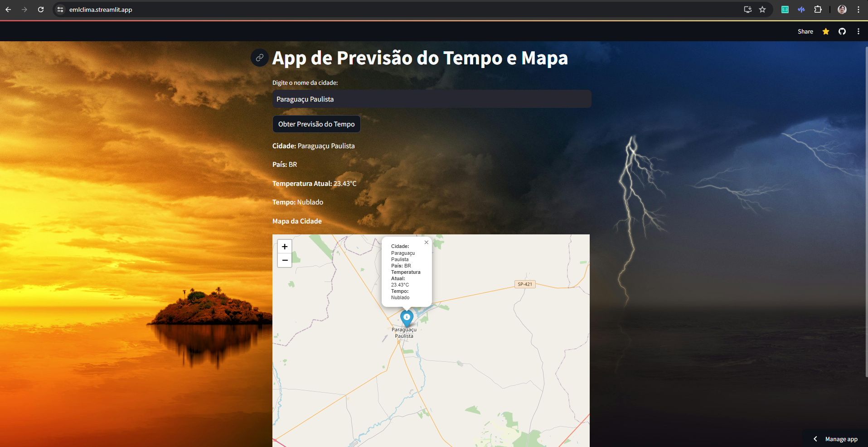Click the SP-421 road label on map
The image size is (868, 447).
point(525,284)
